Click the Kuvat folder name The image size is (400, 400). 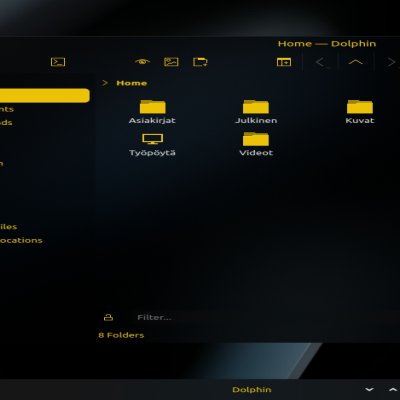(x=360, y=120)
